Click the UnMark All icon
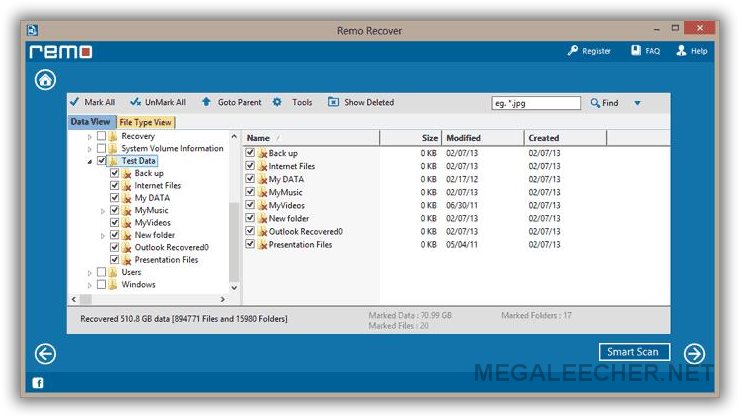The image size is (740, 418). click(135, 101)
